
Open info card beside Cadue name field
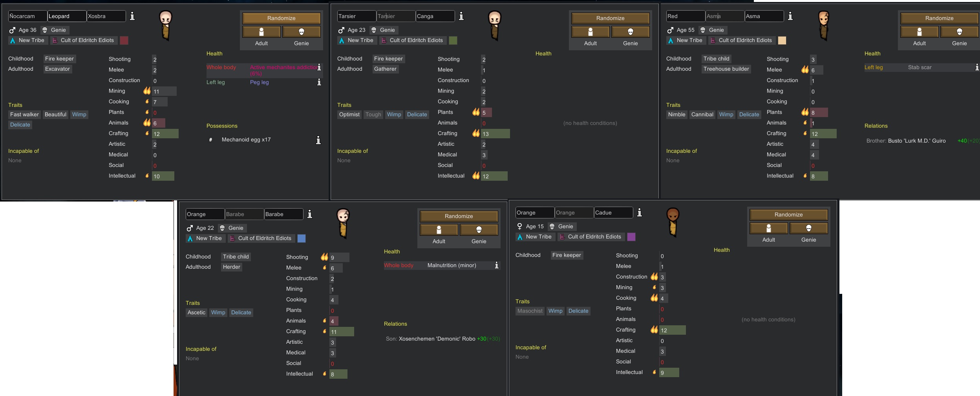[639, 213]
